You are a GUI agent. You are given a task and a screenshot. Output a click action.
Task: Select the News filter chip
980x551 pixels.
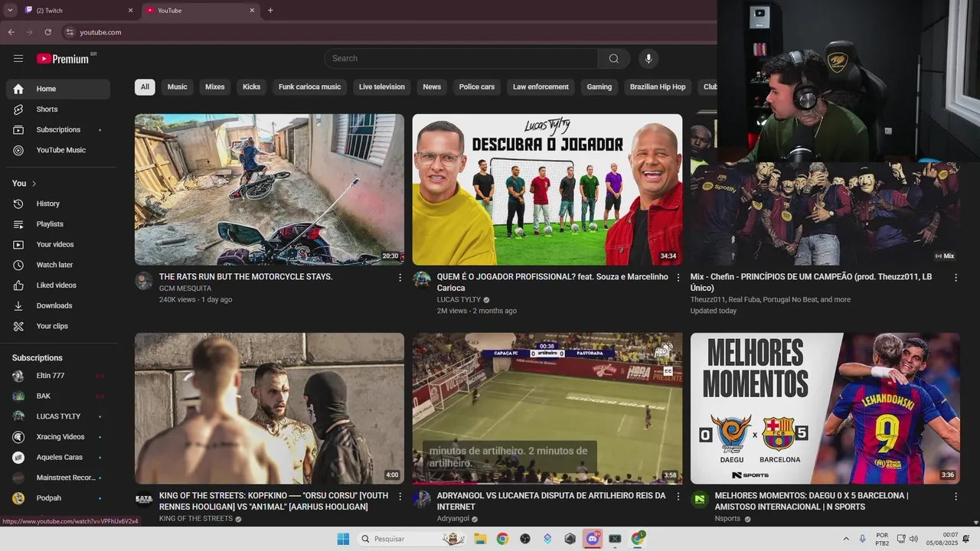pos(432,87)
